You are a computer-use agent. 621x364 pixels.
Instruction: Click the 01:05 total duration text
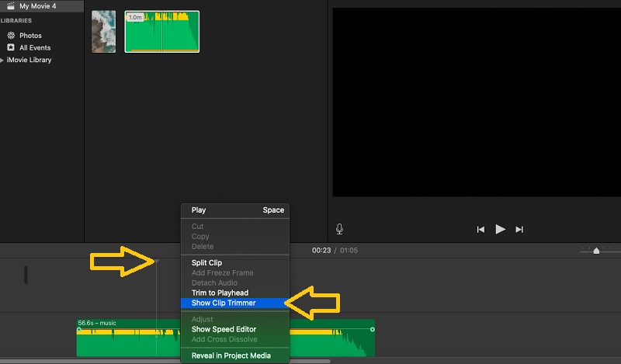[349, 251]
